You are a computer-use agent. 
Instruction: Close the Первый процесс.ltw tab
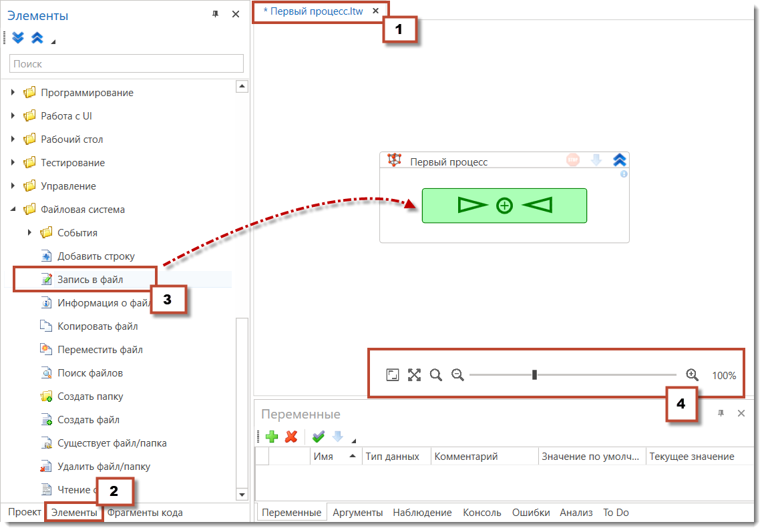[x=375, y=11]
